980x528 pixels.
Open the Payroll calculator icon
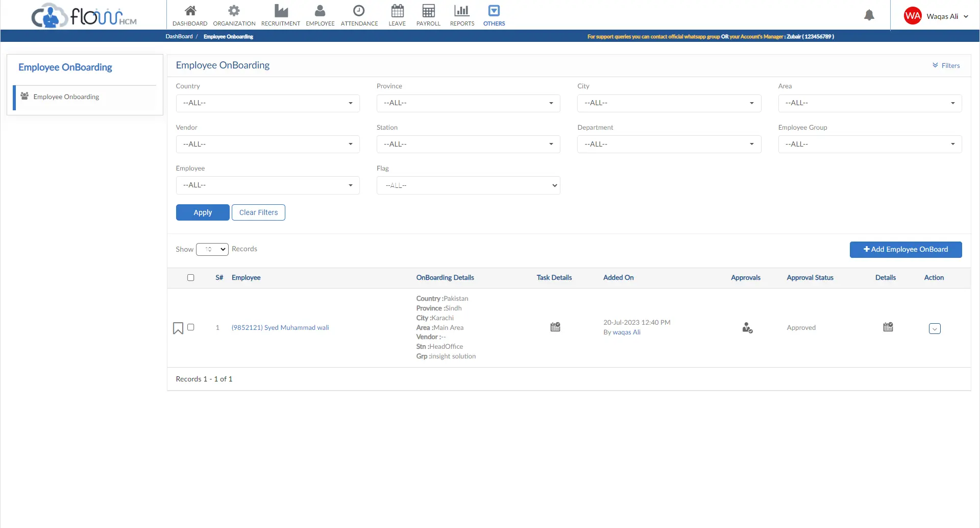coord(428,11)
